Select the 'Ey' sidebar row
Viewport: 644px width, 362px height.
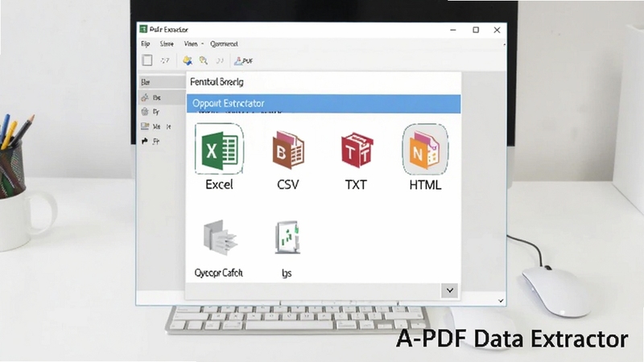162,112
